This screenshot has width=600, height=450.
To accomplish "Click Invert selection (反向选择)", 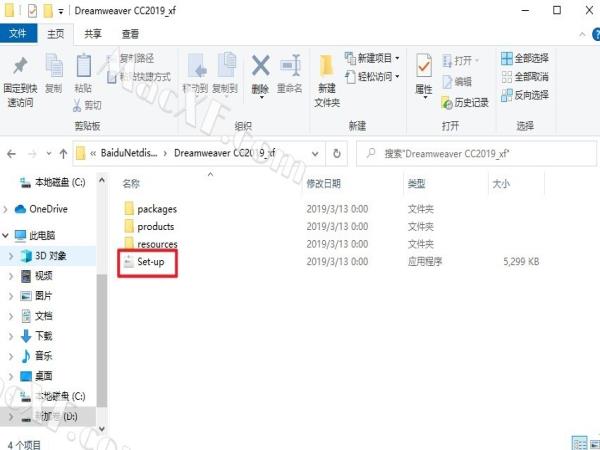I will (x=525, y=95).
